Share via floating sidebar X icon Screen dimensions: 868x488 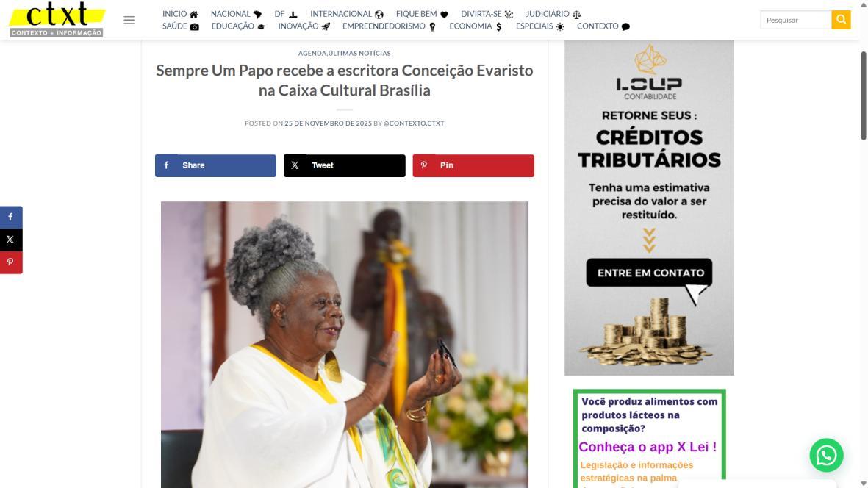11,240
